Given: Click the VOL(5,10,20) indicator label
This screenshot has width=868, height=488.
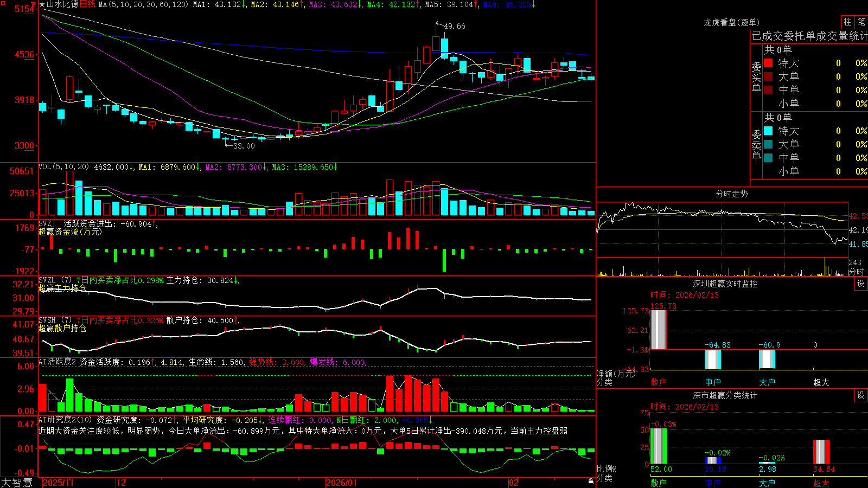Looking at the screenshot, I should (x=64, y=167).
